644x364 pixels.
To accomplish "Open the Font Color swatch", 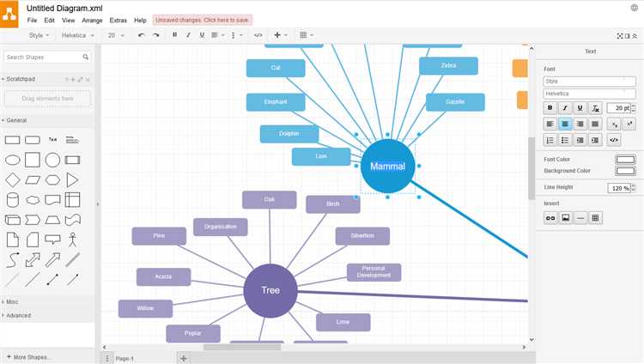I will pos(625,160).
